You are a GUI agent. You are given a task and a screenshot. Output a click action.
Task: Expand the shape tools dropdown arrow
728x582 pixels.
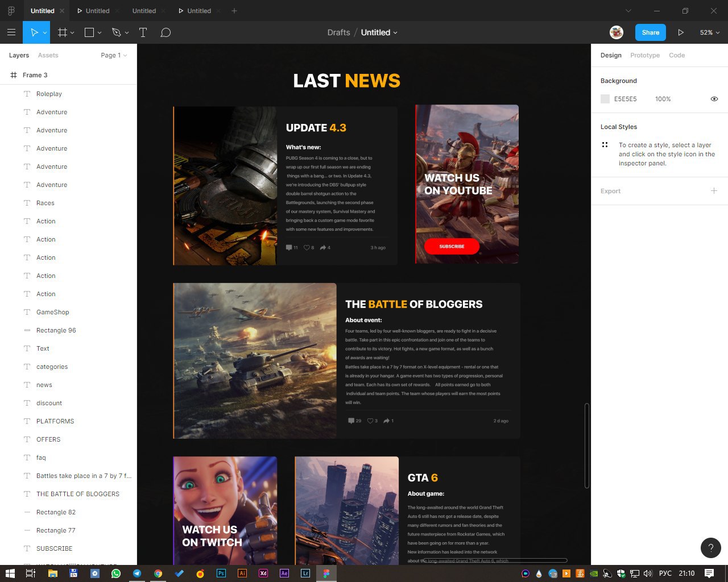[100, 33]
